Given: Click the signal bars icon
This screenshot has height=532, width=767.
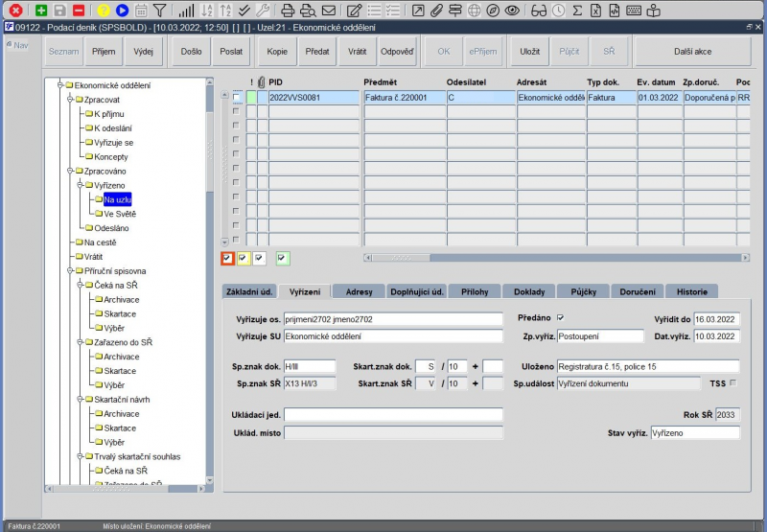Looking at the screenshot, I should click(x=186, y=10).
